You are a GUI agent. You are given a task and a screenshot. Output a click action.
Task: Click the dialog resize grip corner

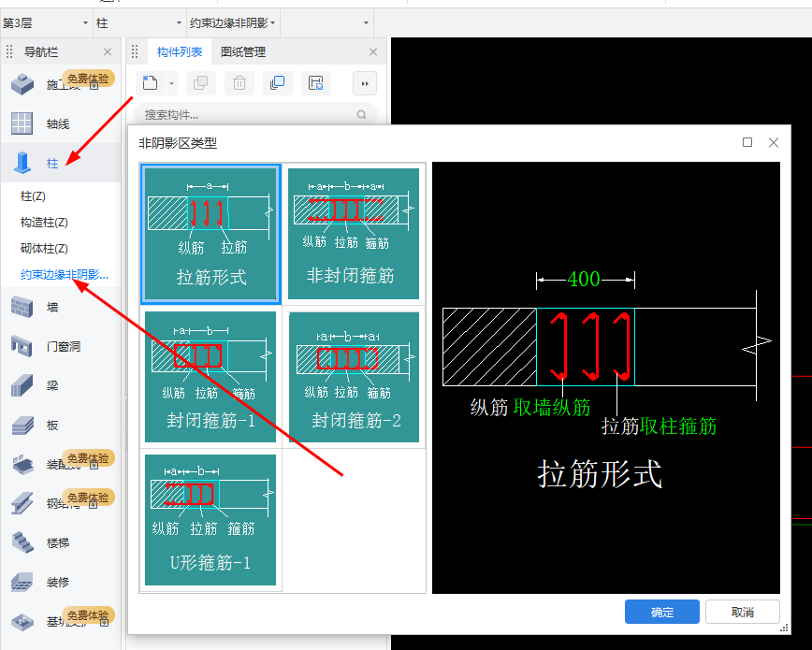785,628
